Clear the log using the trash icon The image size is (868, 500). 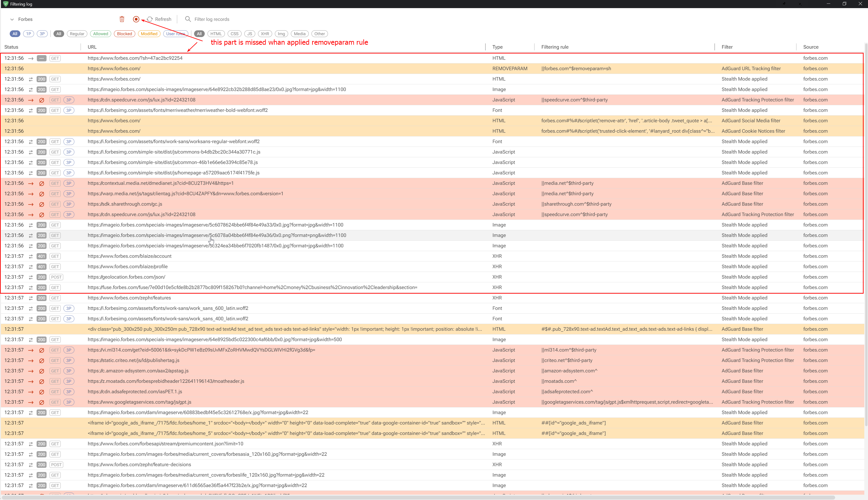click(x=122, y=19)
